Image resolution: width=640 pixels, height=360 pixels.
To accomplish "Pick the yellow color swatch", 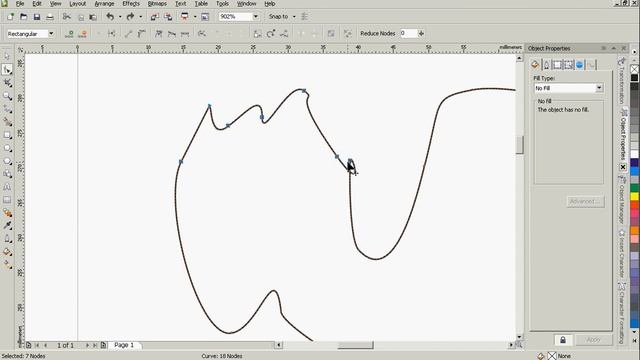I will click(634, 197).
